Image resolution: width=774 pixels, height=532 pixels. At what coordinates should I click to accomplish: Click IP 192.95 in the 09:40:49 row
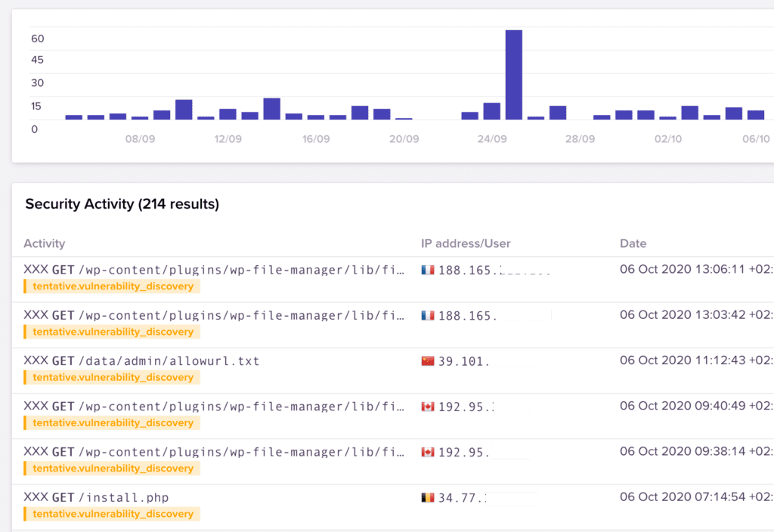[466, 407]
